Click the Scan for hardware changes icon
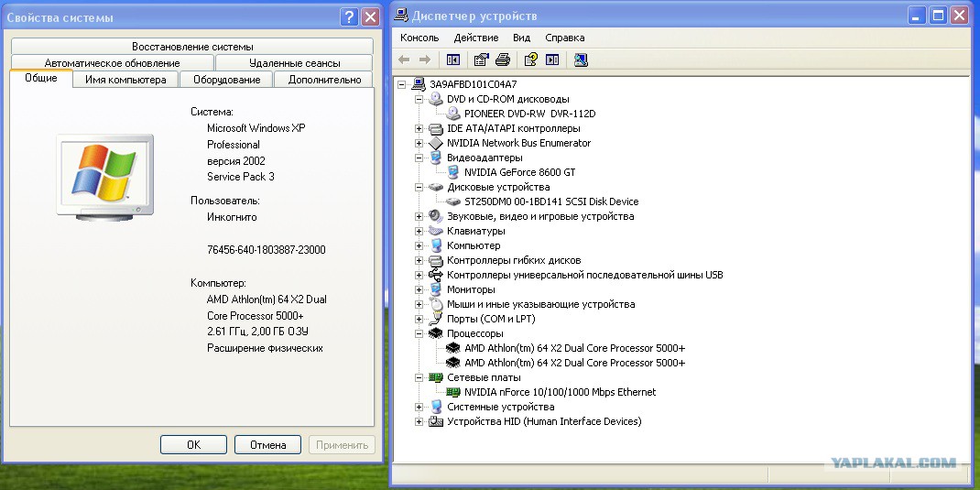This screenshot has height=490, width=980. click(x=581, y=60)
